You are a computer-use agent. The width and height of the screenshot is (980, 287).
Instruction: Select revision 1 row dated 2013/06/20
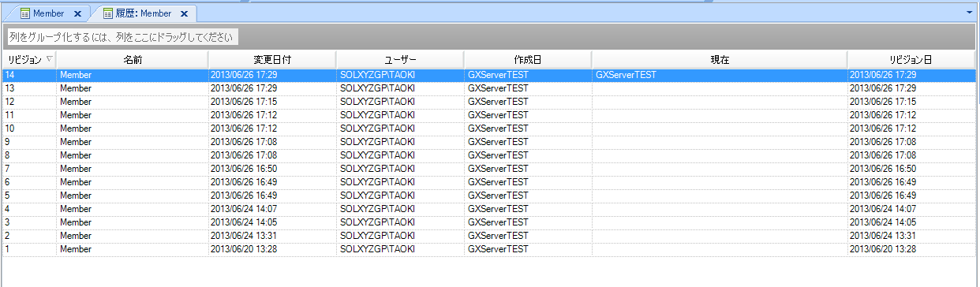click(x=489, y=249)
